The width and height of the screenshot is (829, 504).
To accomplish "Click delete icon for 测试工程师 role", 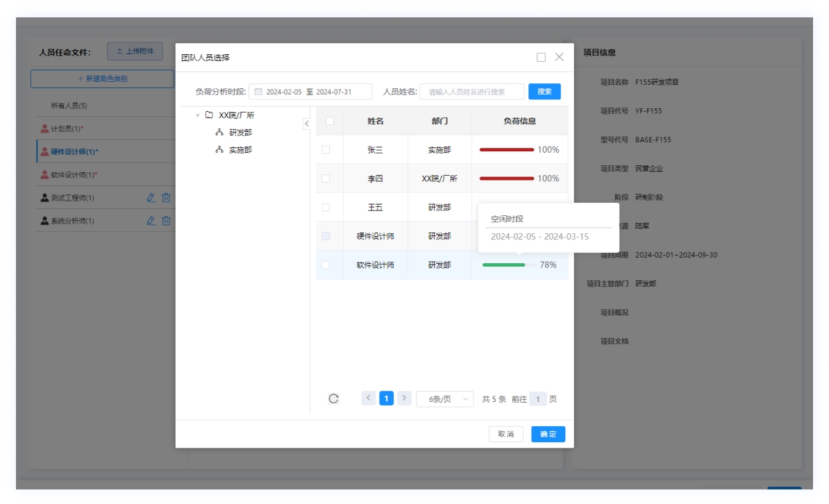I will coord(166,198).
